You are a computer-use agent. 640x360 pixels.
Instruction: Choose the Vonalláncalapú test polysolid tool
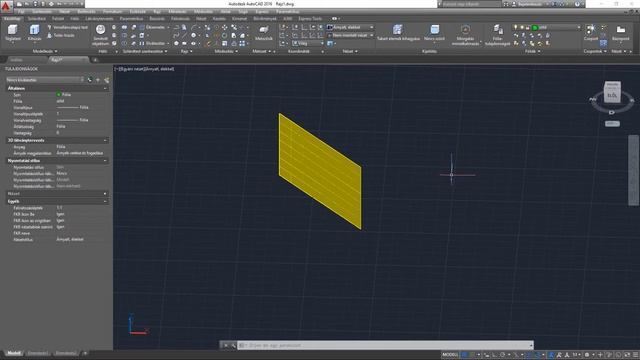67,27
